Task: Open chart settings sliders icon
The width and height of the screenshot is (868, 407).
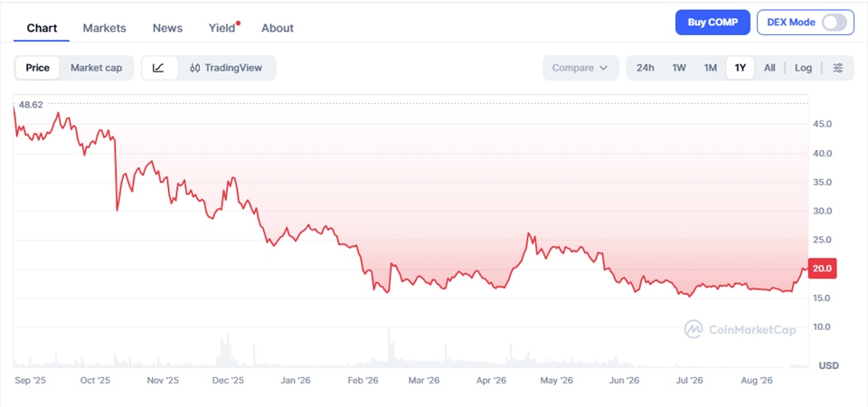Action: pos(838,68)
